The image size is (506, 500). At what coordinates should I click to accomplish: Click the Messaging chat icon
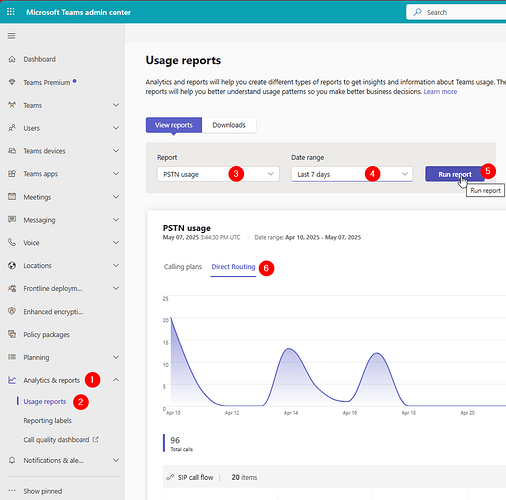[x=12, y=220]
